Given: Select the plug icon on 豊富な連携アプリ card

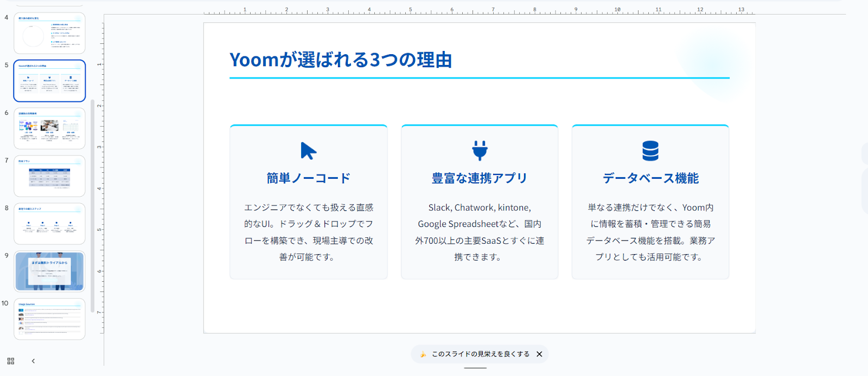Looking at the screenshot, I should tap(480, 151).
